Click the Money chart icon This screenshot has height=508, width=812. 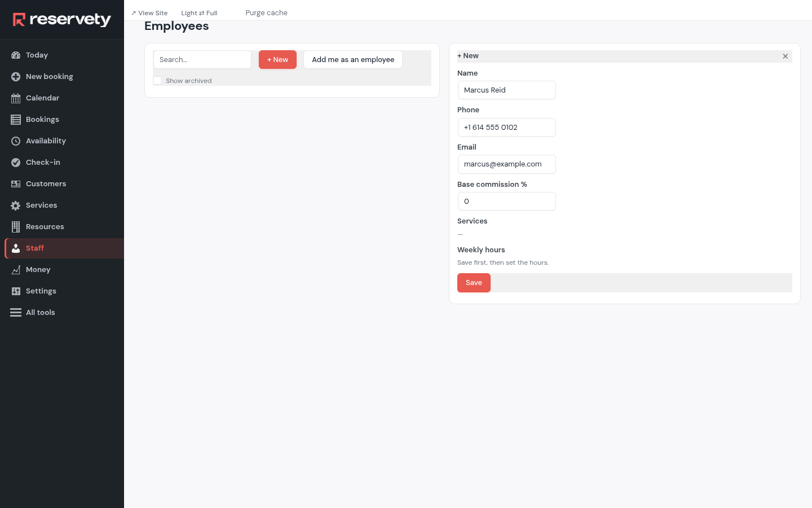[16, 270]
